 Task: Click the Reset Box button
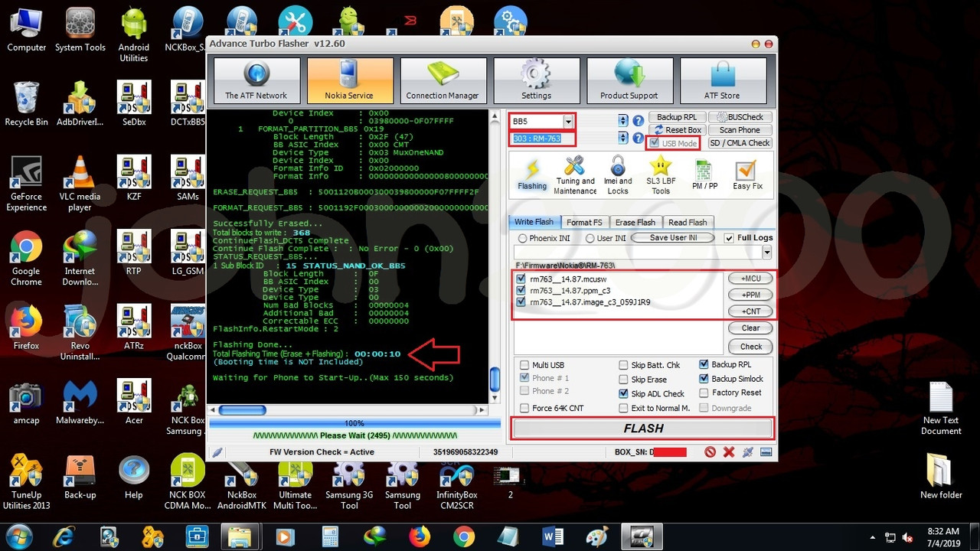pyautogui.click(x=676, y=130)
